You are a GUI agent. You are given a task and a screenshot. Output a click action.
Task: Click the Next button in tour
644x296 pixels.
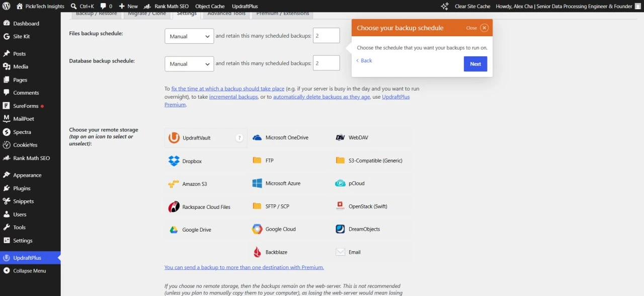(475, 64)
